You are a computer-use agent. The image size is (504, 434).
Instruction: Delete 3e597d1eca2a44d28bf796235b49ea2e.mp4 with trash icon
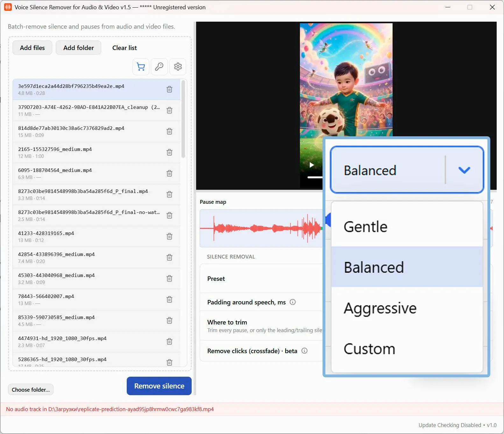coord(169,89)
